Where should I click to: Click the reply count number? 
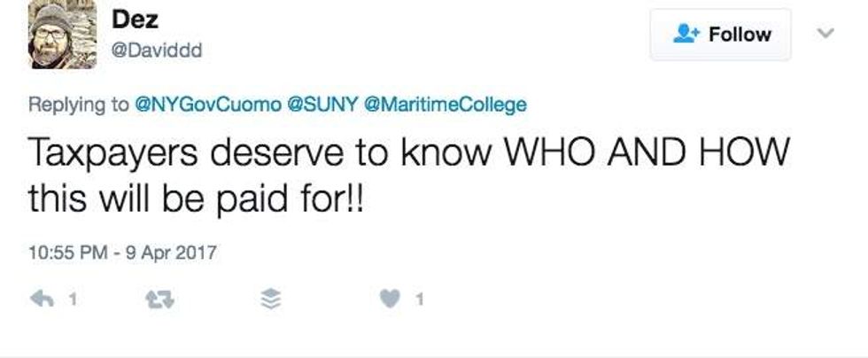point(73,300)
